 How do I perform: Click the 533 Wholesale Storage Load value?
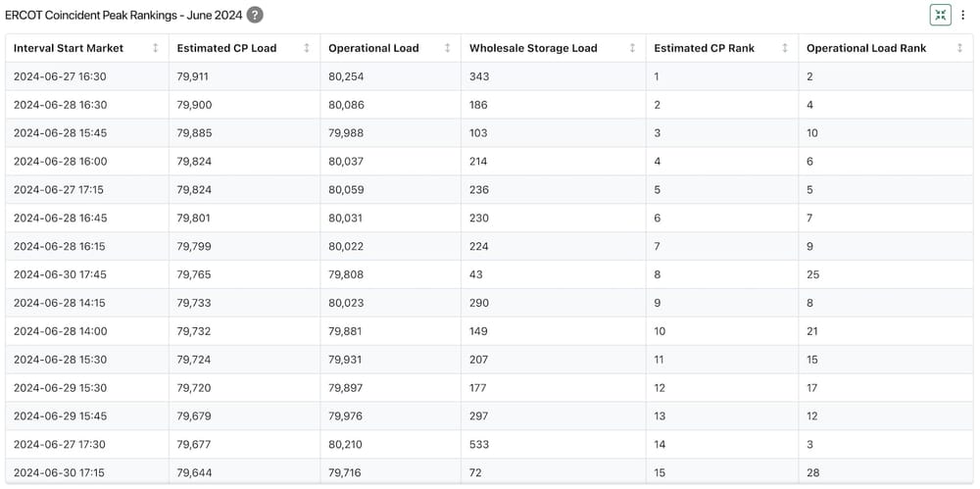(x=479, y=444)
